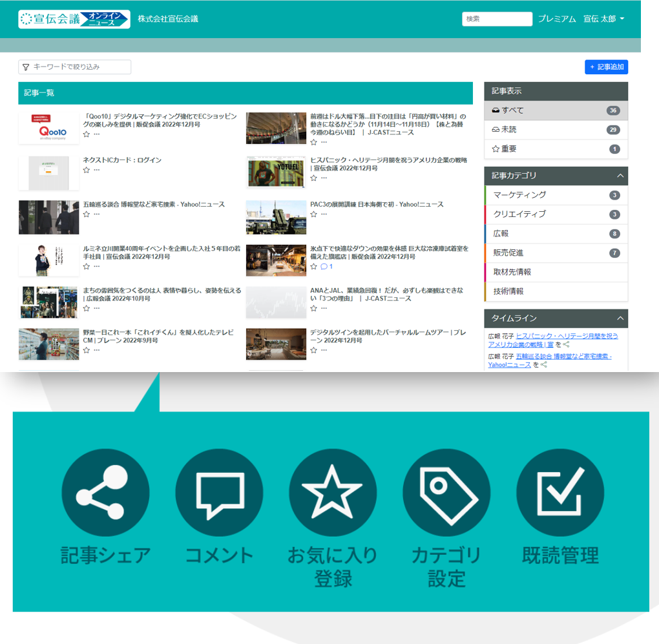Star the ルミネ立川開業40周年 article
659x644 pixels.
coord(86,266)
